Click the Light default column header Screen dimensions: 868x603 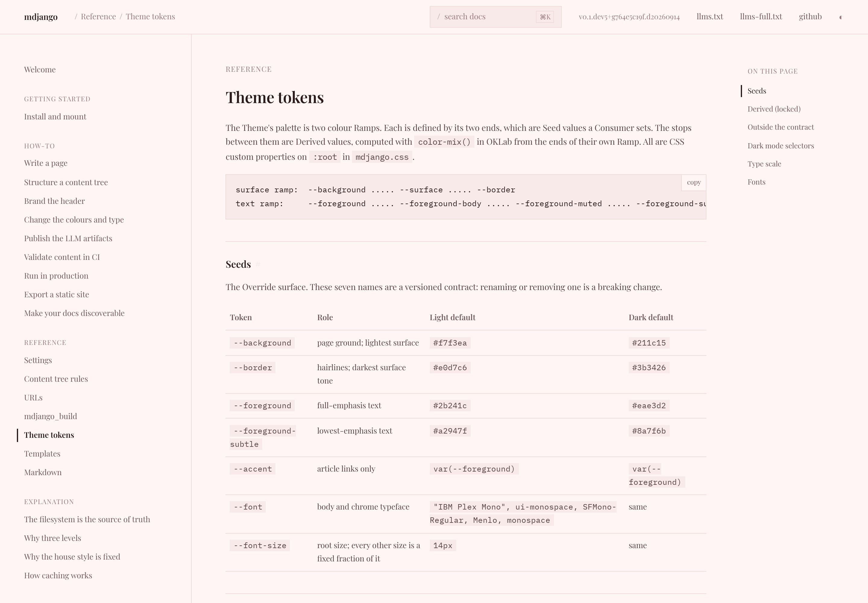[x=452, y=317]
